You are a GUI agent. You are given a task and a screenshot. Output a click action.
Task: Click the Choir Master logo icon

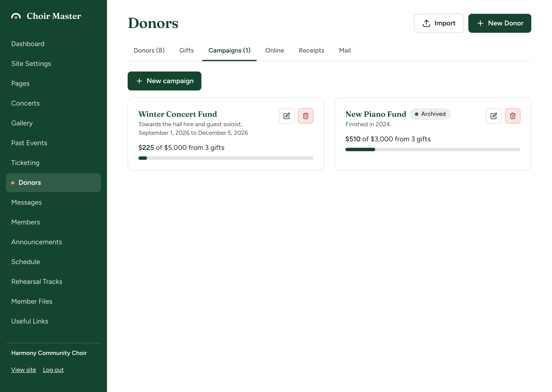coord(16,16)
